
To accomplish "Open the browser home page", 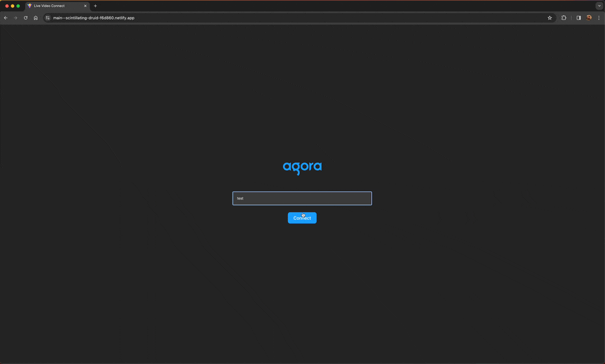I will point(35,18).
